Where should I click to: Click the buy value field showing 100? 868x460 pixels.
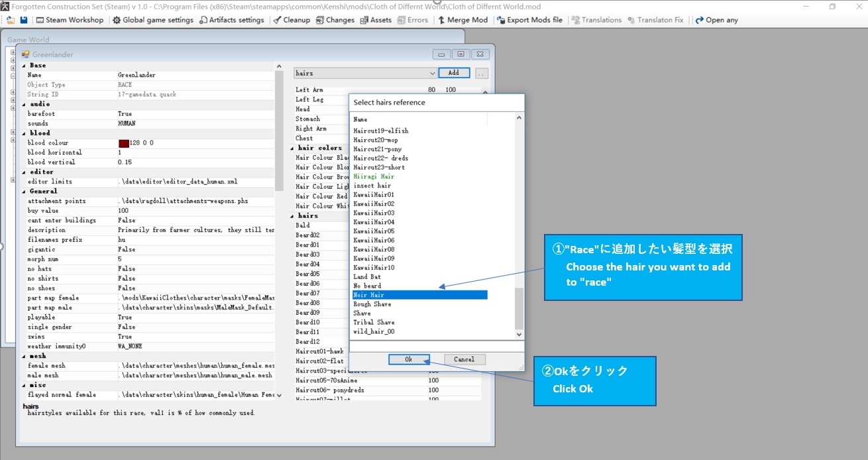[195, 211]
